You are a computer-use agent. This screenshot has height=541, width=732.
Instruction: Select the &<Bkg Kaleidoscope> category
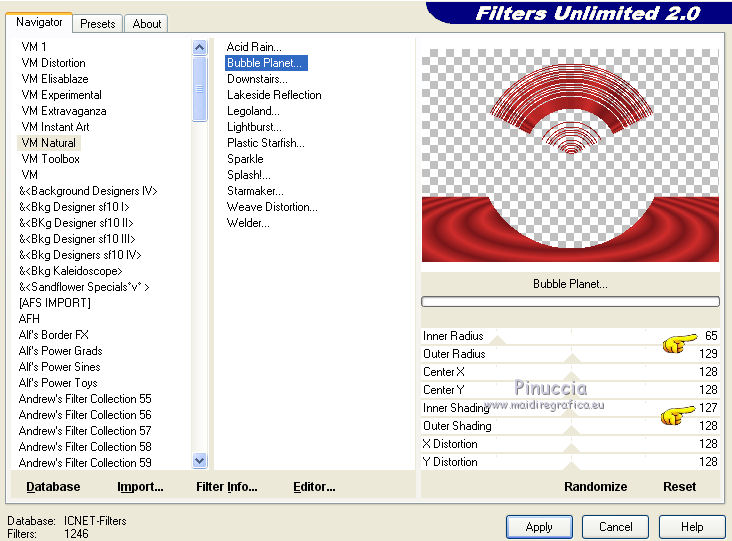click(x=70, y=271)
